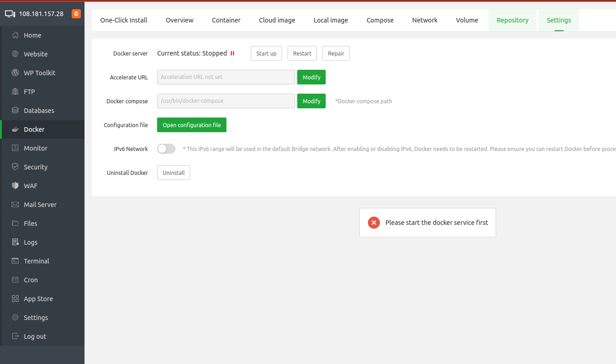Click the WAF shield icon

pyautogui.click(x=15, y=186)
